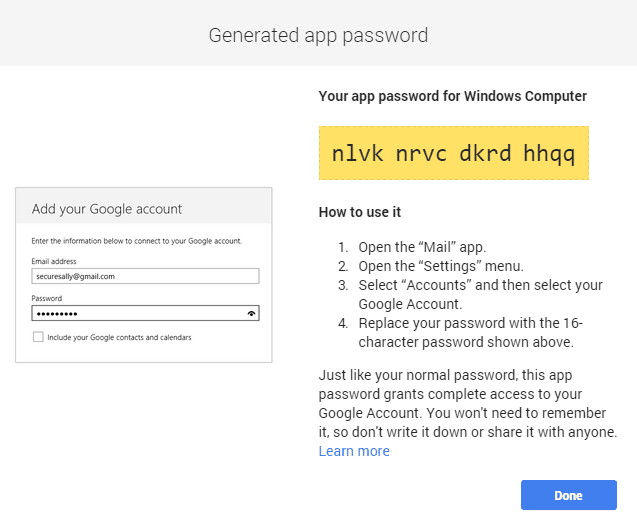Click the paragraph warning about complete account access
The height and width of the screenshot is (526, 637).
point(468,404)
